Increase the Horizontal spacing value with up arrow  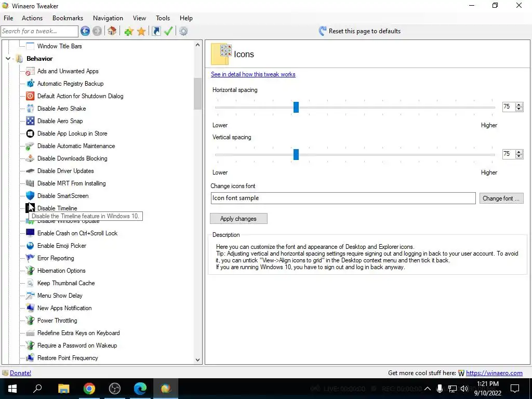pyautogui.click(x=518, y=105)
